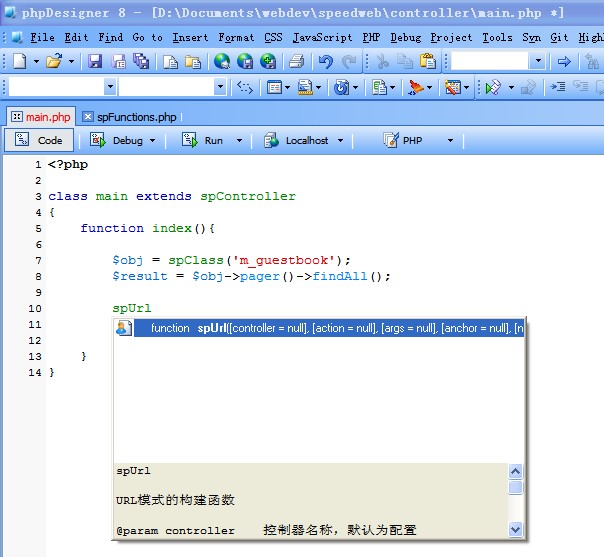Click the Paste clipboard icon
The width and height of the screenshot is (604, 557).
tap(428, 61)
